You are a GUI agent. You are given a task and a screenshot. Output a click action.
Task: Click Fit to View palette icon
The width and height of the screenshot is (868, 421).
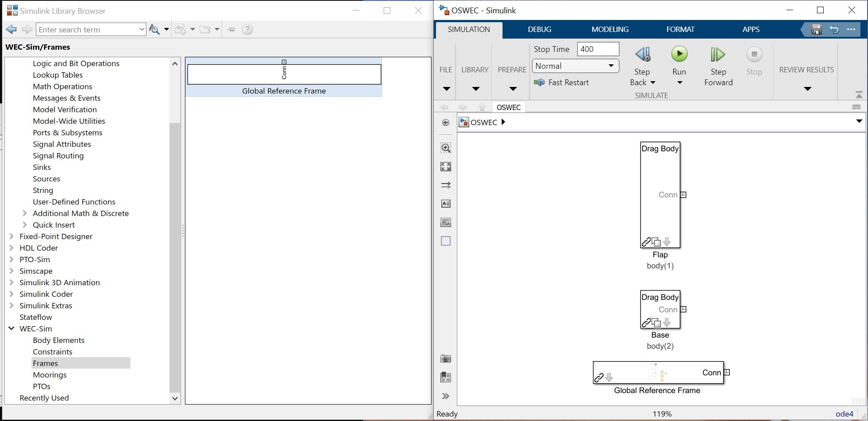(446, 166)
